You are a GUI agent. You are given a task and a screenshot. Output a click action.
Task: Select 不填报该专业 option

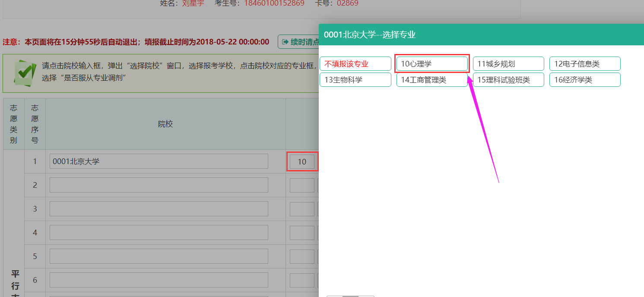(355, 64)
